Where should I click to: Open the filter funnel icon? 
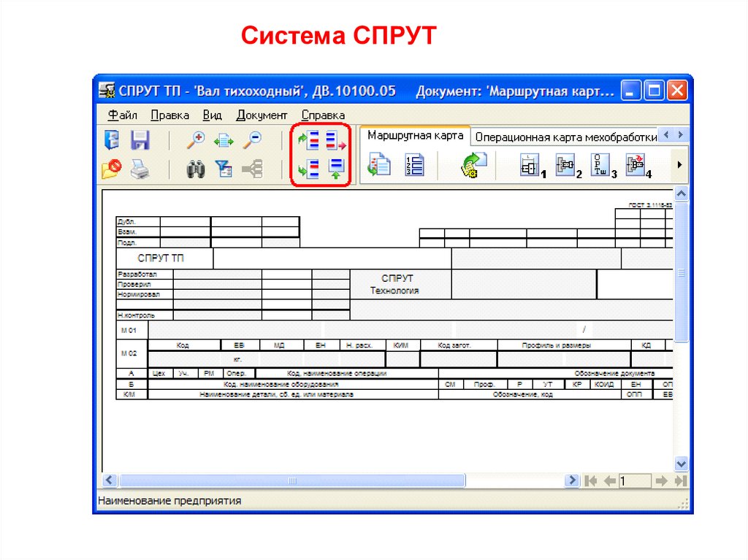(224, 169)
